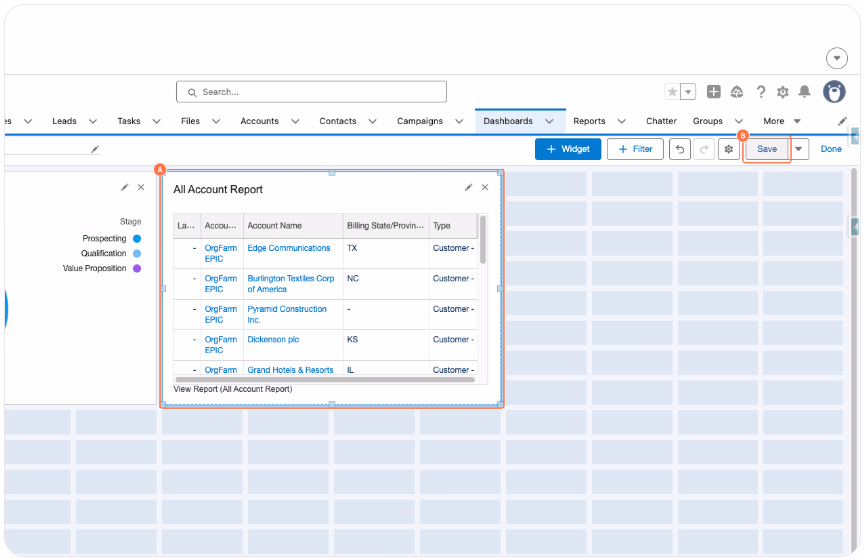This screenshot has width=864, height=559.
Task: Open the user profile avatar
Action: click(834, 92)
